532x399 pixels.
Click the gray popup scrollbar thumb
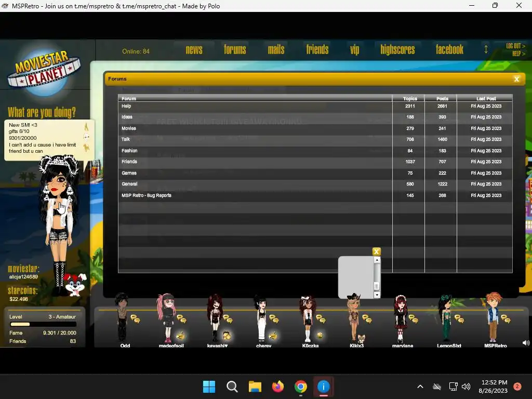pos(377,286)
